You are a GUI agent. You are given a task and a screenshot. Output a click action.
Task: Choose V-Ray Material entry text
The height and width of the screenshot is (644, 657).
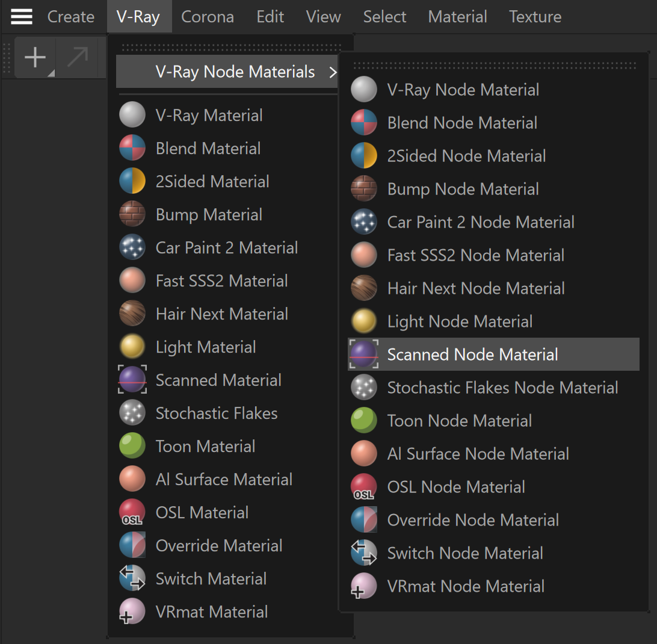(209, 116)
